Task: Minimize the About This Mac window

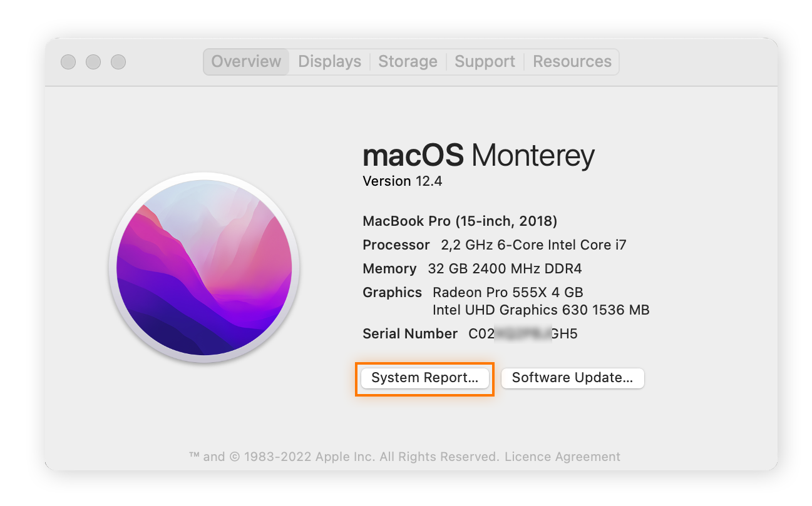Action: point(93,62)
